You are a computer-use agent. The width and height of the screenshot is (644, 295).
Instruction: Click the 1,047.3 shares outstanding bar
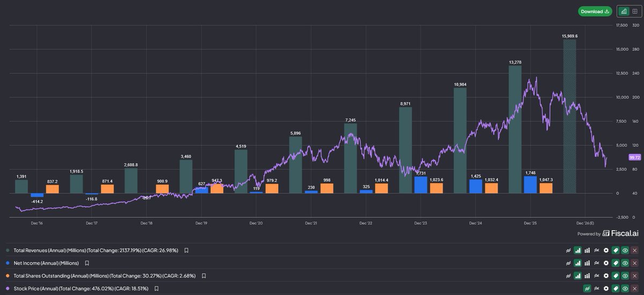(546, 188)
